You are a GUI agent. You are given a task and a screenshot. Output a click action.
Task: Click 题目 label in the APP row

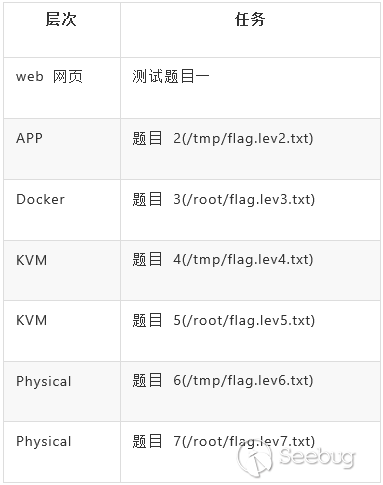tap(147, 138)
